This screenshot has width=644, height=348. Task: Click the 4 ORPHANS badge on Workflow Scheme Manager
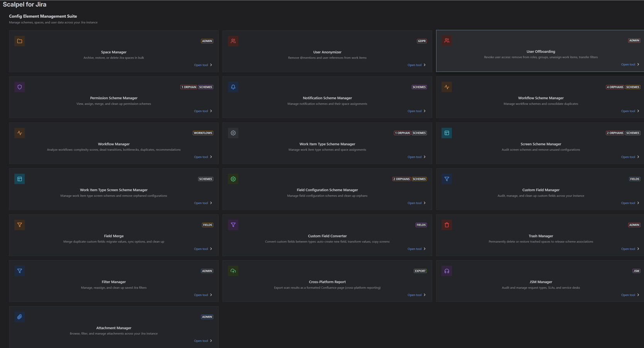pyautogui.click(x=615, y=87)
